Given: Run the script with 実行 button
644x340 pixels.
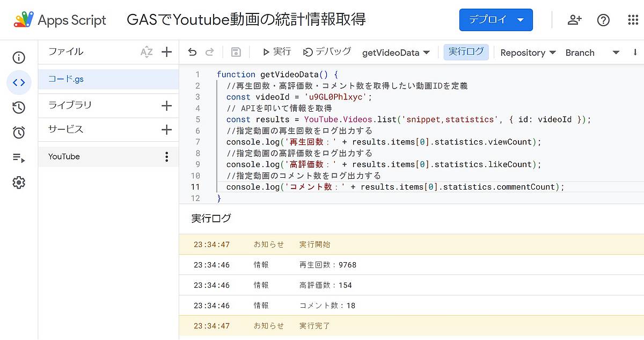Looking at the screenshot, I should (x=276, y=52).
